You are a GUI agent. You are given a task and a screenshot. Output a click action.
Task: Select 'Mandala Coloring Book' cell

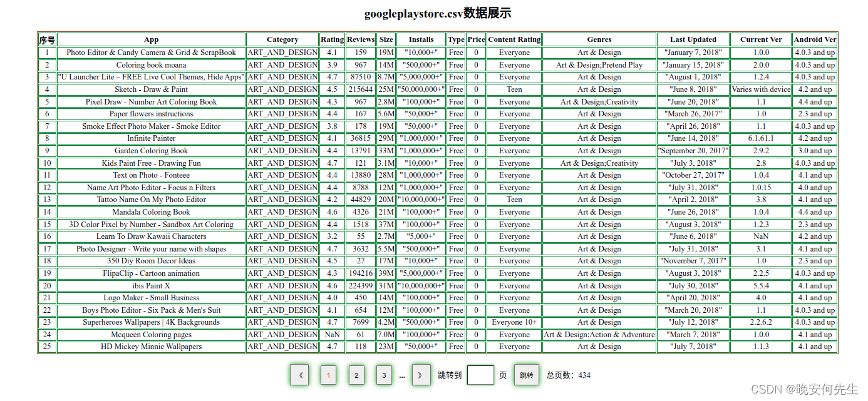click(x=152, y=212)
